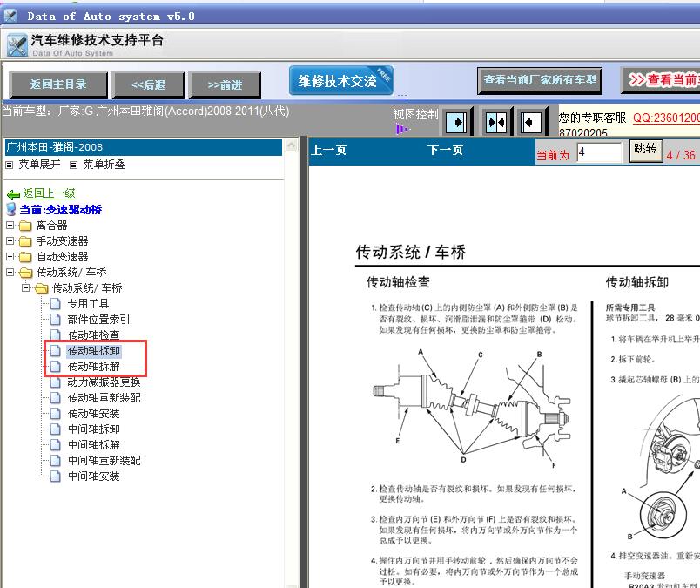Click the page icon next to 传动轴拆解
The image size is (700, 588).
[56, 367]
